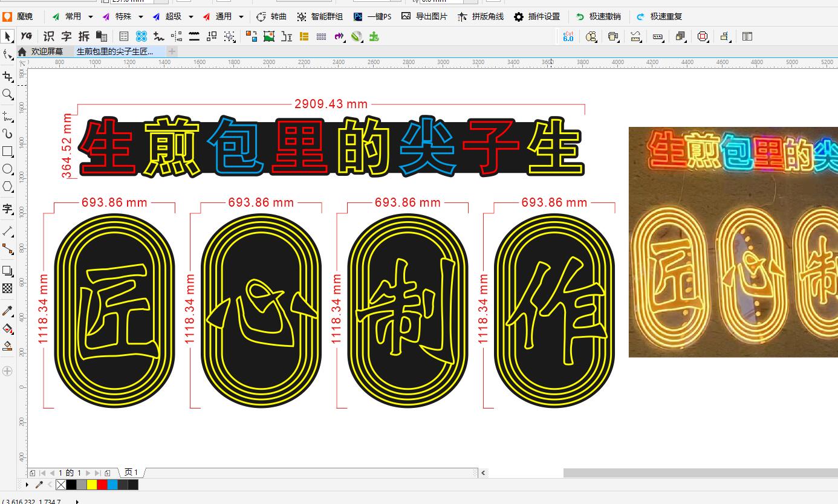
Task: Select the Polygon tool
Action: (x=7, y=187)
